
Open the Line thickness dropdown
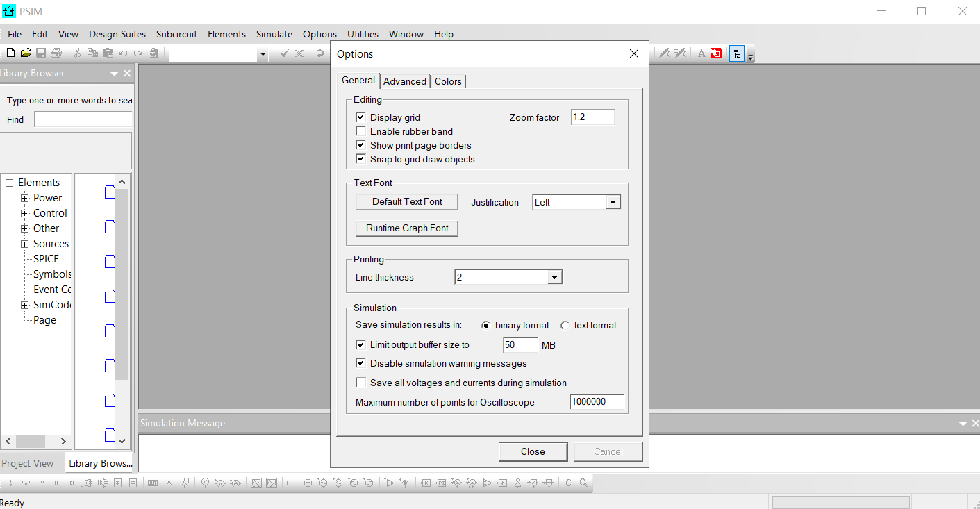pos(554,276)
